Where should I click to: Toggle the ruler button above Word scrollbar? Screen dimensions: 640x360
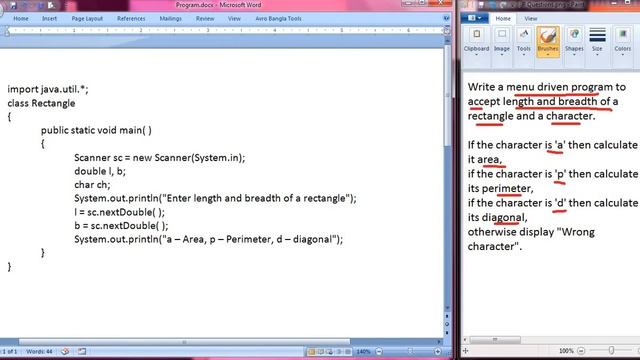[x=447, y=31]
